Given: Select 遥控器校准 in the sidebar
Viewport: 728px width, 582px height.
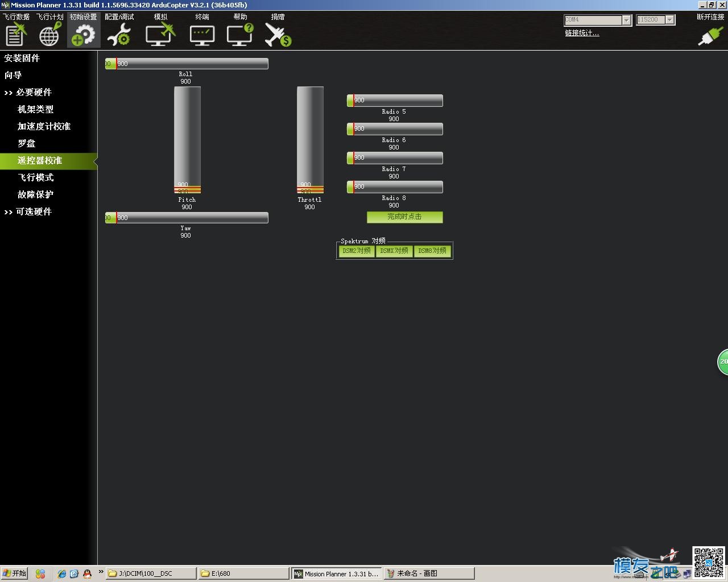Looking at the screenshot, I should (48, 161).
